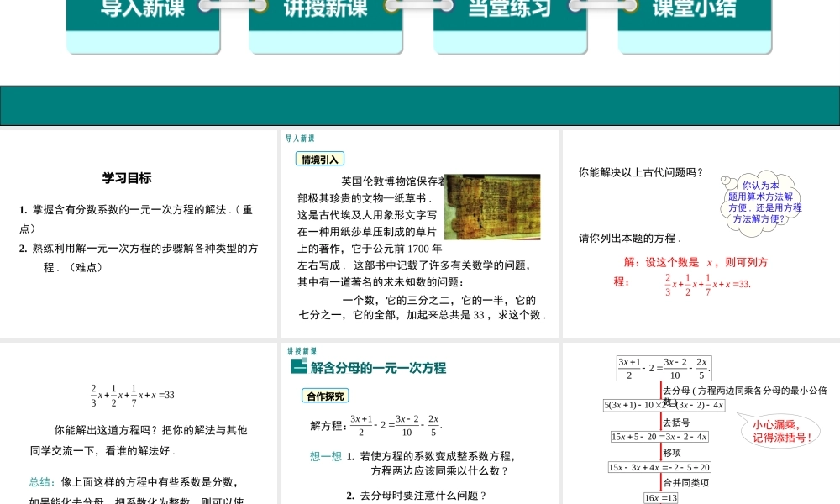Open the 情境引入 slide thumbnail
840x504 pixels.
tap(420, 234)
